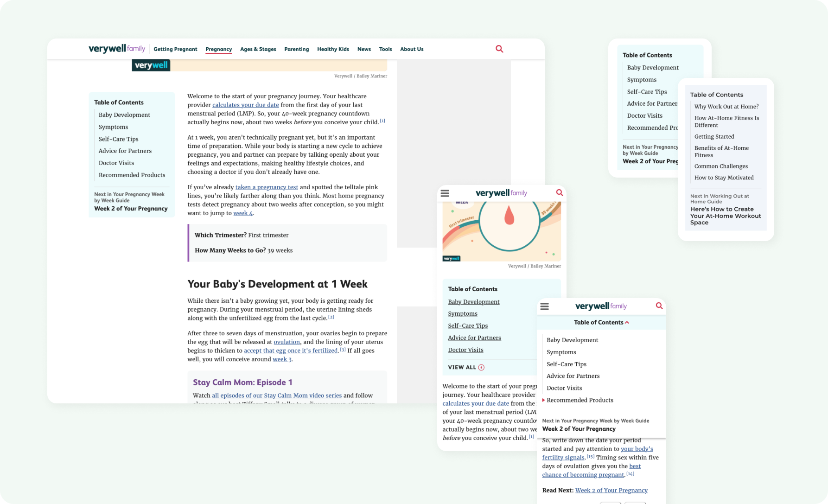Open the Healthy Kids nav menu
828x504 pixels.
pyautogui.click(x=333, y=49)
